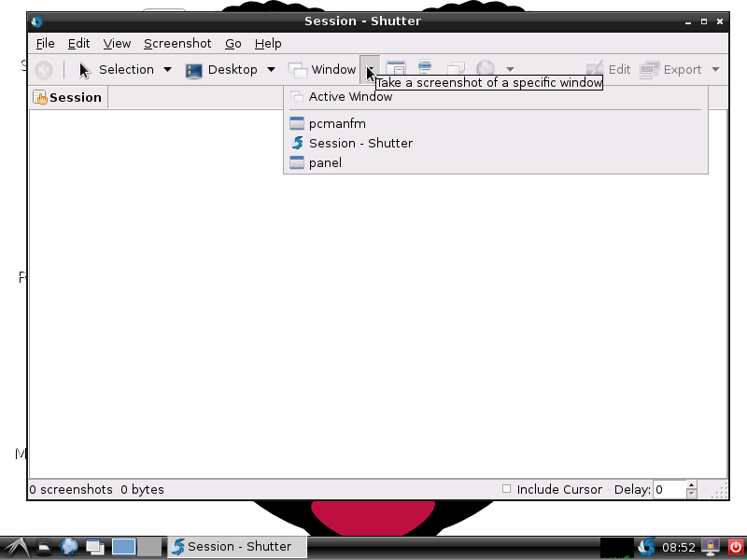Click the menu capture icon
Image resolution: width=747 pixels, height=560 pixels.
[425, 66]
